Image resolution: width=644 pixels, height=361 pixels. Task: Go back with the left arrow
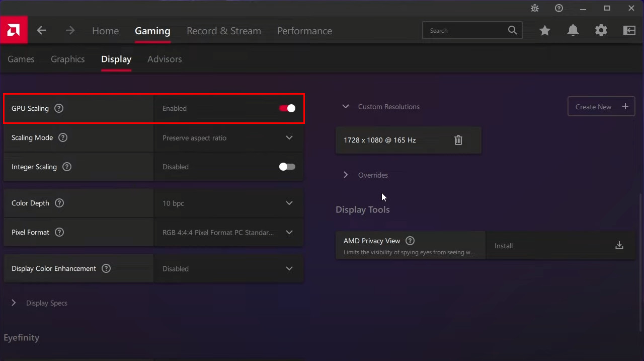[x=41, y=31]
